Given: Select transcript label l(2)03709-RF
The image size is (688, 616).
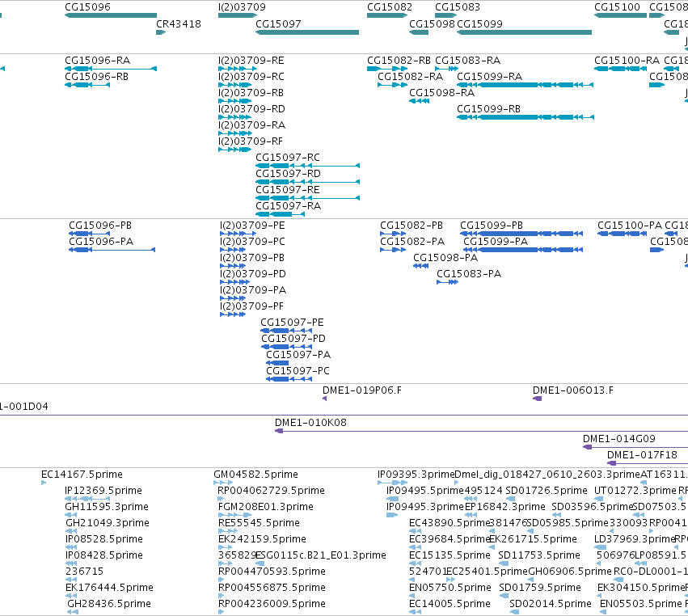Looking at the screenshot, I should tap(251, 141).
